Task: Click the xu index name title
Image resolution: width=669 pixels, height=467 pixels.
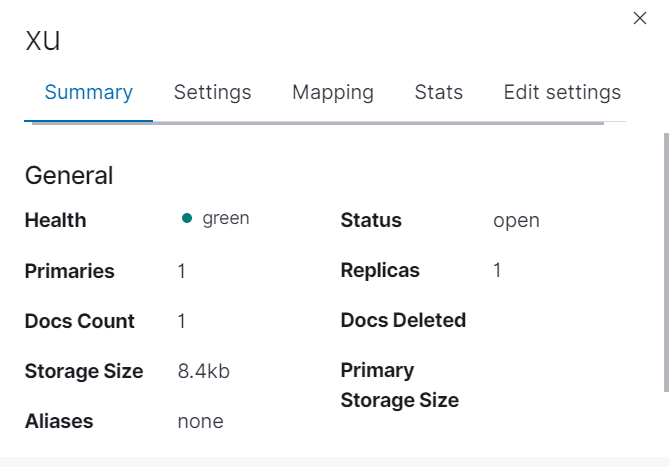Action: [x=44, y=41]
